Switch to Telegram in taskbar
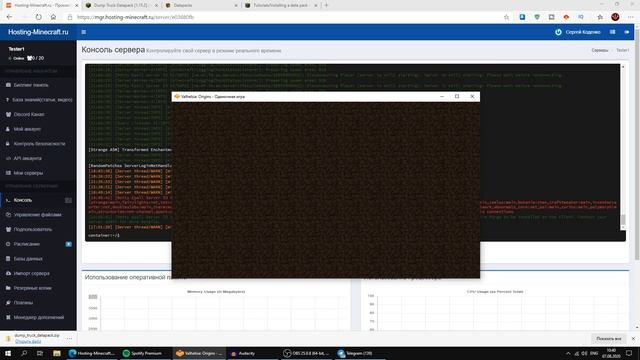The image size is (640, 360). 359,353
